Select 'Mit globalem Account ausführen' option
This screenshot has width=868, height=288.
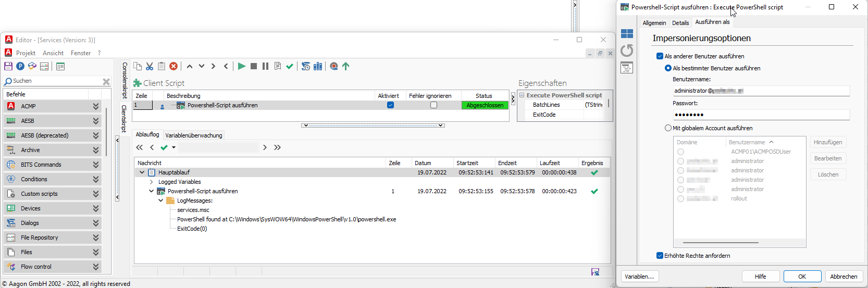(x=668, y=128)
